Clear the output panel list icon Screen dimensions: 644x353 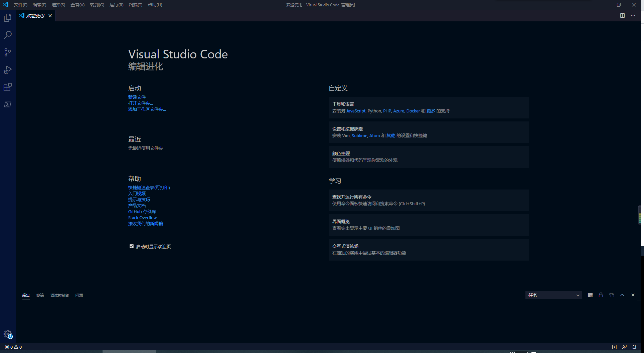(x=590, y=295)
